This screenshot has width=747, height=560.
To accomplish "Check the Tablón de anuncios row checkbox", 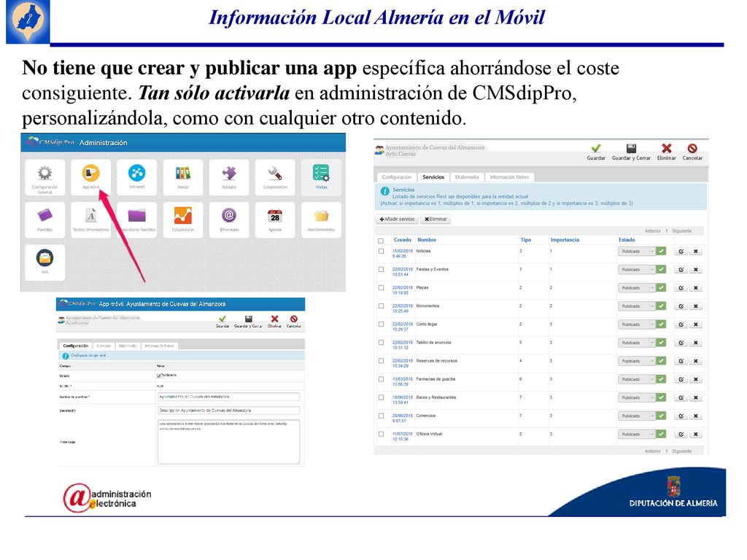I will tap(381, 343).
